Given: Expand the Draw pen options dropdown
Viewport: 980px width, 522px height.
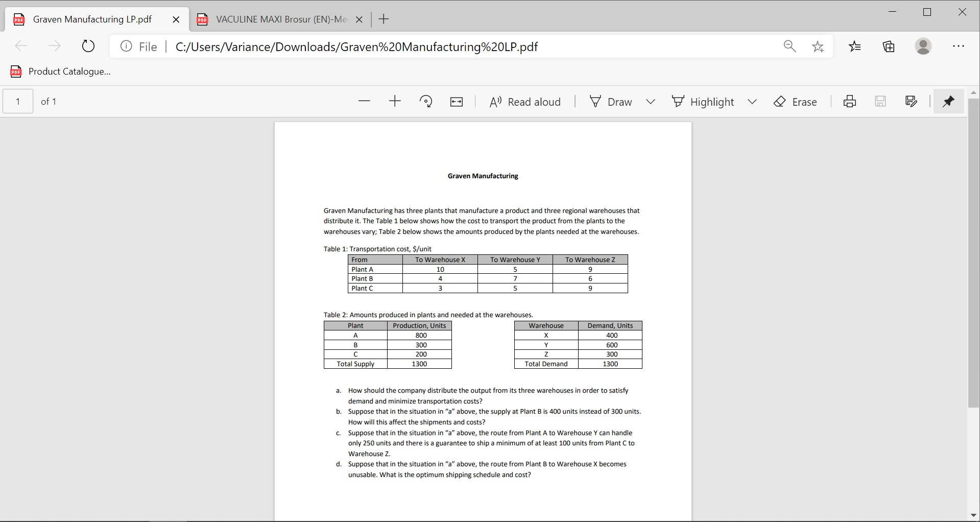Looking at the screenshot, I should 651,101.
